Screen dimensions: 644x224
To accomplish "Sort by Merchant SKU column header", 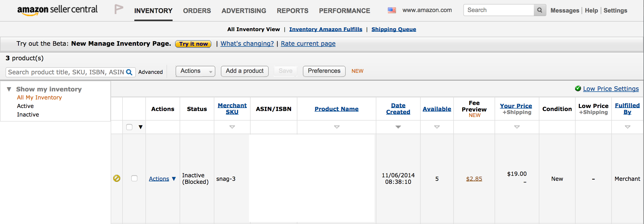I will click(x=232, y=109).
